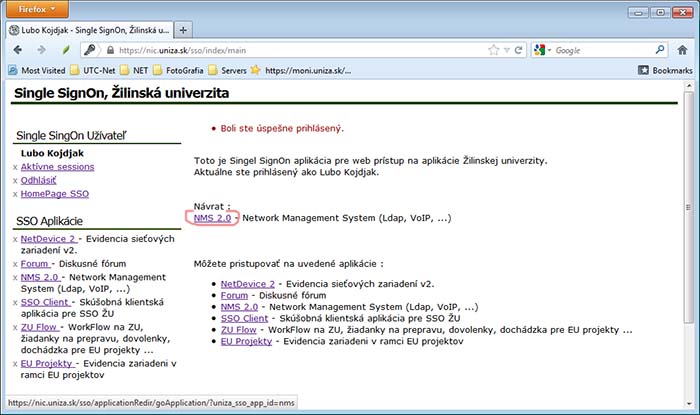Screen dimensions: 700x415
Task: Go forward with the forward arrow
Action: pyautogui.click(x=42, y=50)
